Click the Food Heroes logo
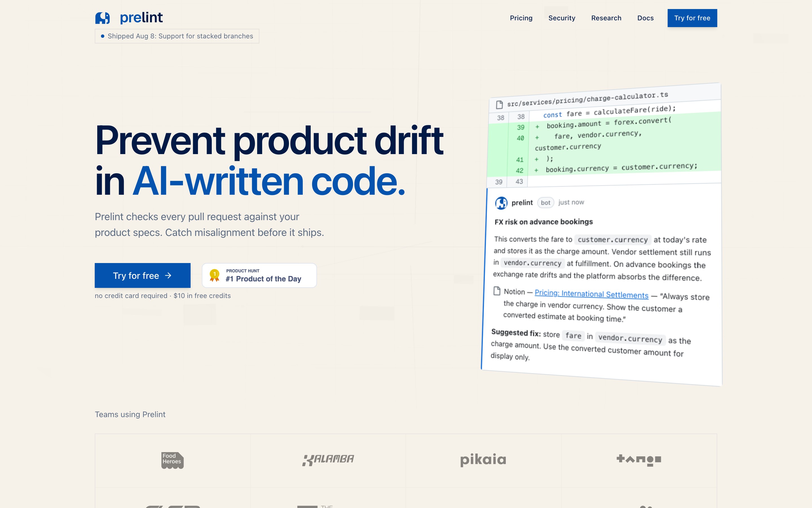The image size is (812, 508). [x=172, y=460]
